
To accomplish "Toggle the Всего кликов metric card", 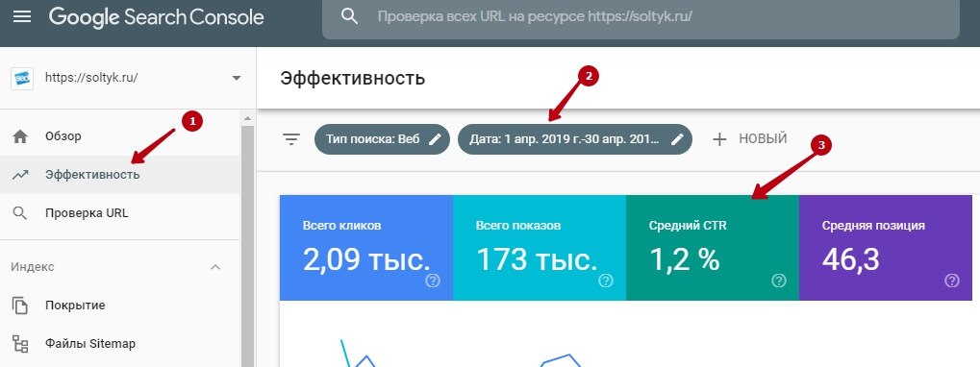I will [x=366, y=248].
